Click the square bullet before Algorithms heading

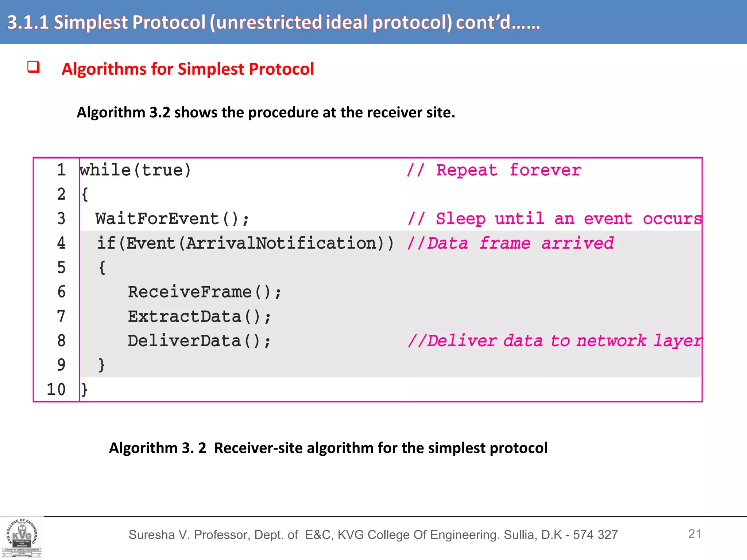(x=34, y=67)
